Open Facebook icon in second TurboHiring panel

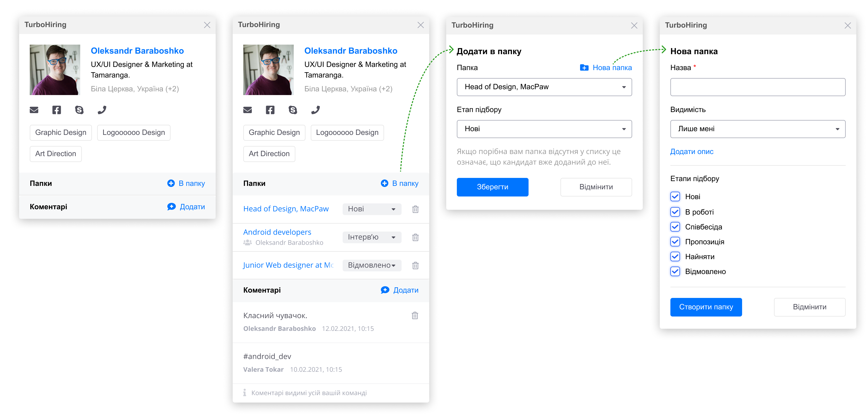(270, 110)
